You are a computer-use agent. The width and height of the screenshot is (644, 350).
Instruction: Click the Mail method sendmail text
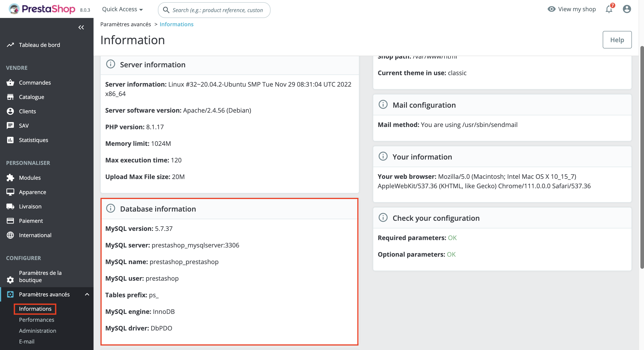coord(469,125)
